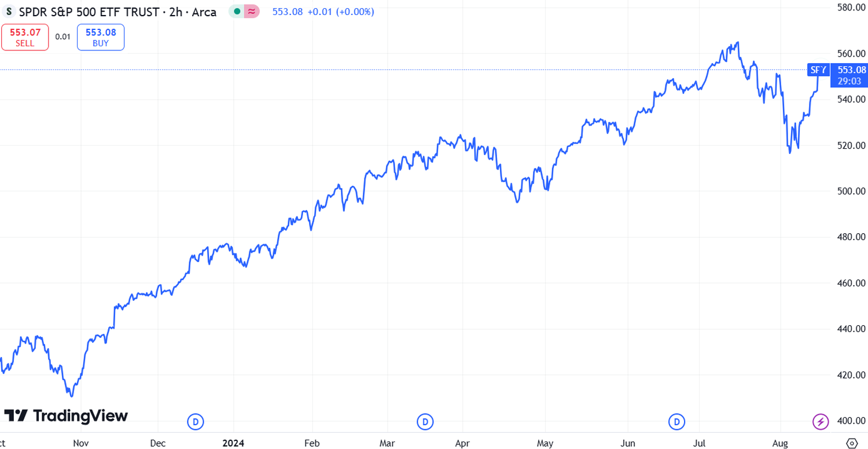The height and width of the screenshot is (449, 868).
Task: Click the 553.08 BUY button
Action: click(x=101, y=37)
